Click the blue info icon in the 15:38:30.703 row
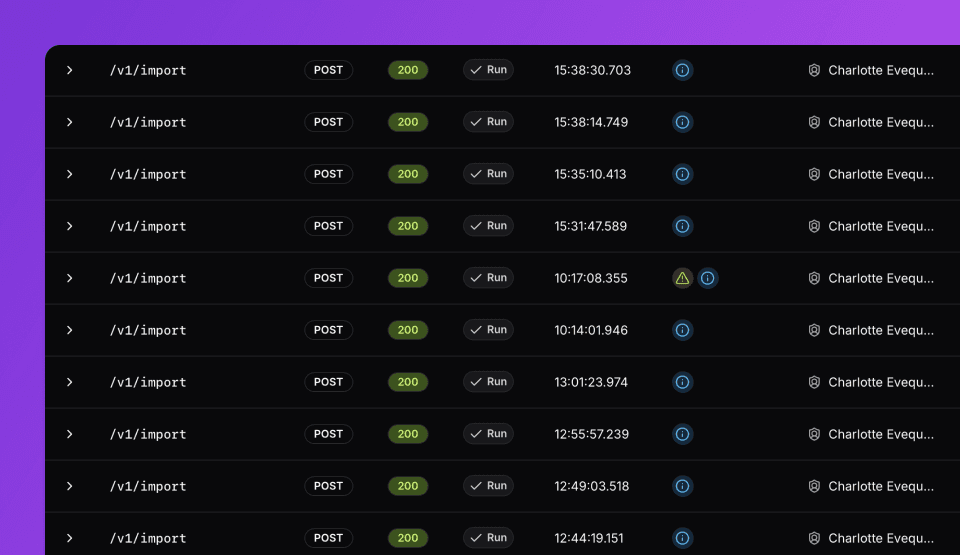 682,70
